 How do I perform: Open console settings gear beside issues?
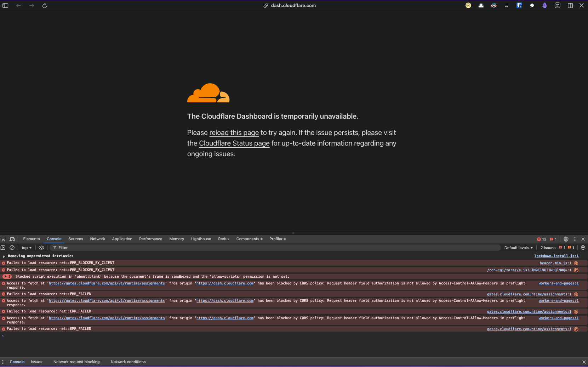coord(583,248)
